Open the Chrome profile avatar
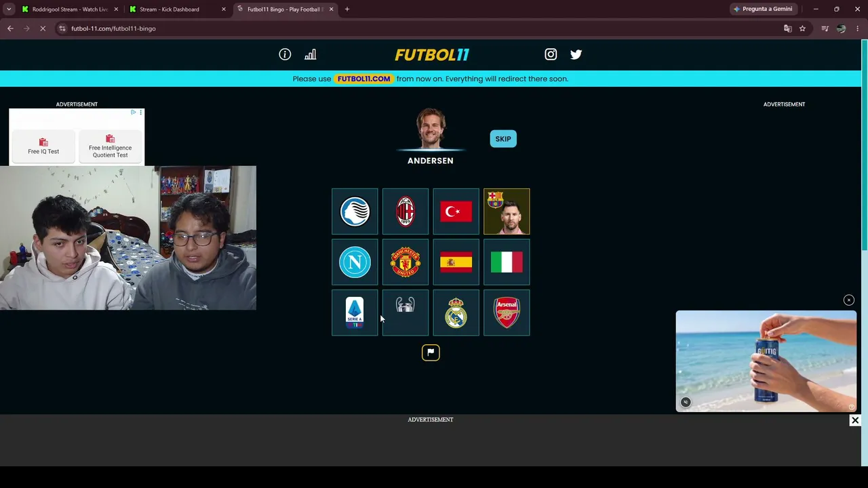Viewport: 868px width, 488px height. pos(841,28)
